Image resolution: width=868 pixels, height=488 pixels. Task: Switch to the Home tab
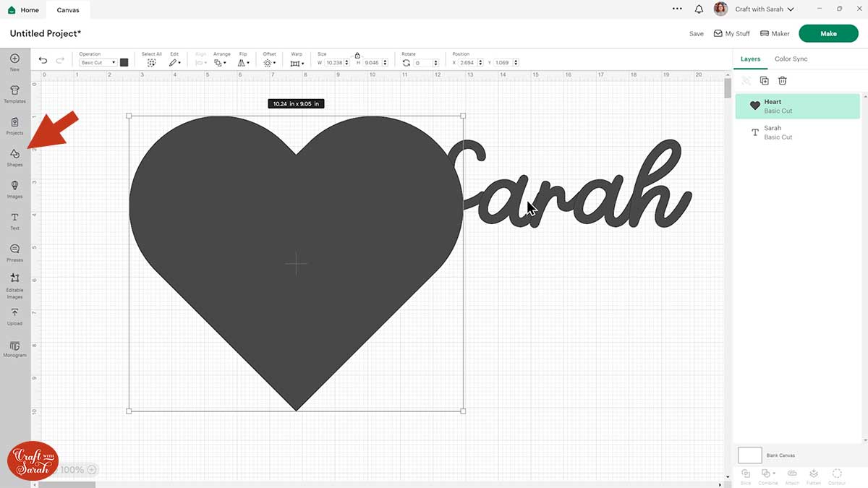coord(24,9)
